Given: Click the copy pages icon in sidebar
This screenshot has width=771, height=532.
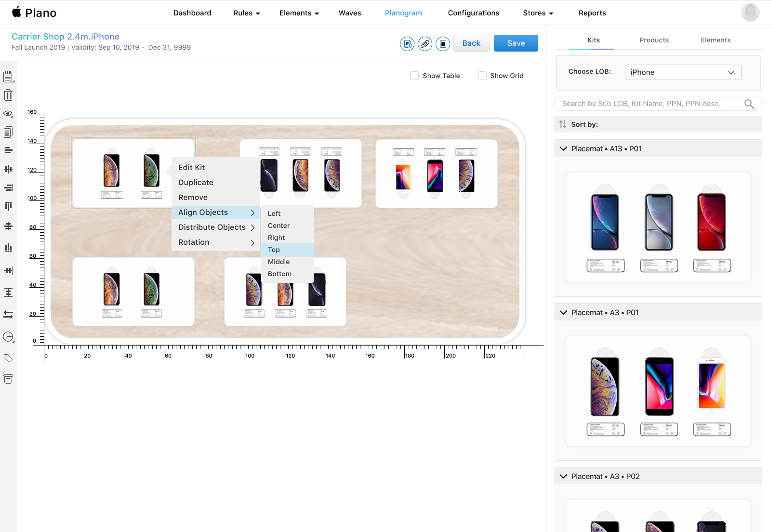Looking at the screenshot, I should tap(8, 132).
